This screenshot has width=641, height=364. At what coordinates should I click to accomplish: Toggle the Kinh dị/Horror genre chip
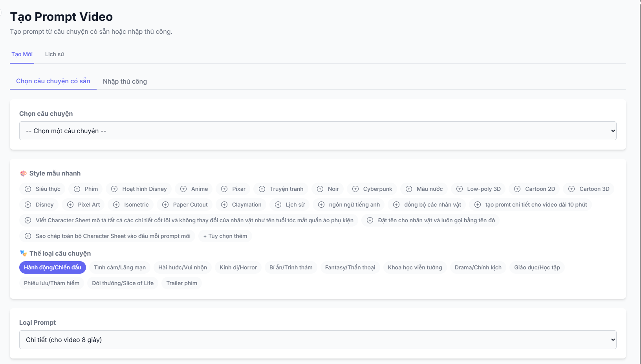pyautogui.click(x=238, y=267)
